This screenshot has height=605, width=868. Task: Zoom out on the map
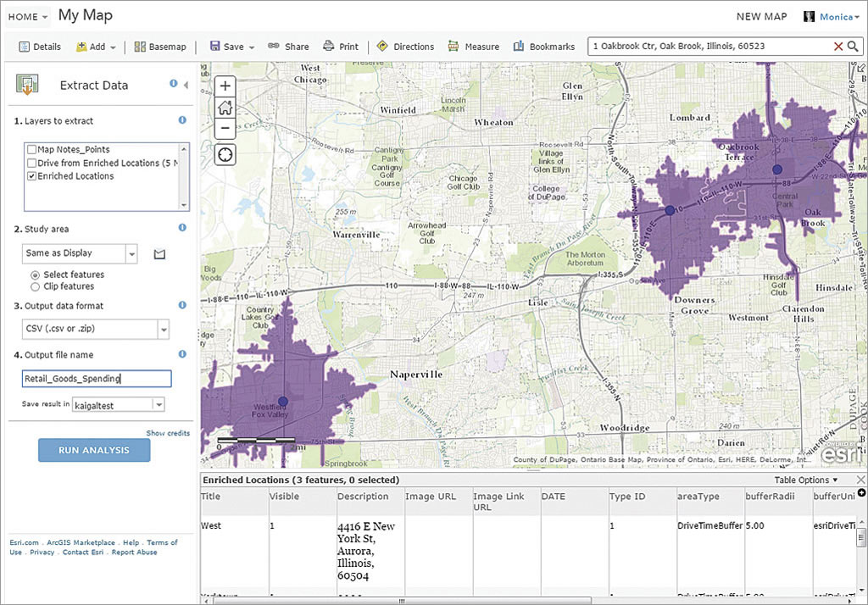click(225, 129)
